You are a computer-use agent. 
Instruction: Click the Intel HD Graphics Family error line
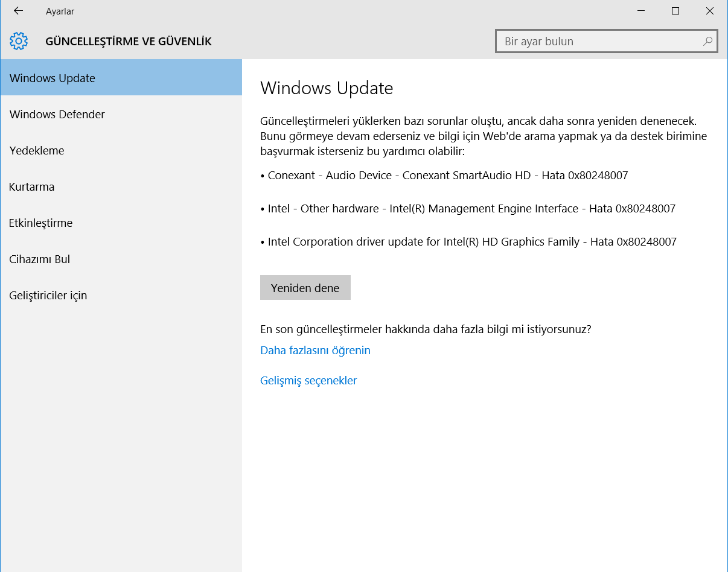tap(468, 242)
